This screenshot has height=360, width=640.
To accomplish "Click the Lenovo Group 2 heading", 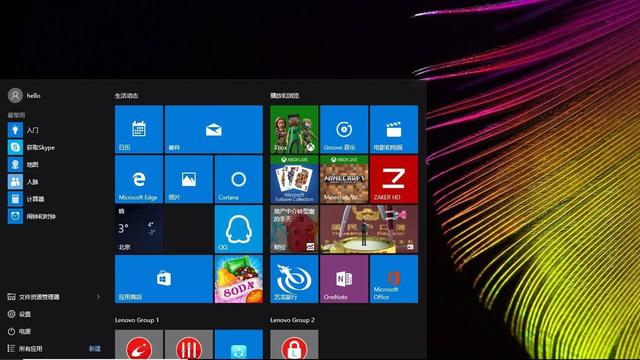I will 292,320.
